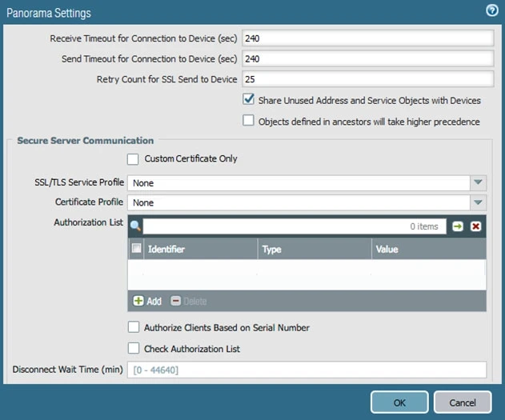Click the greyed-out Delete minus icon
This screenshot has width=505, height=420.
pos(175,301)
